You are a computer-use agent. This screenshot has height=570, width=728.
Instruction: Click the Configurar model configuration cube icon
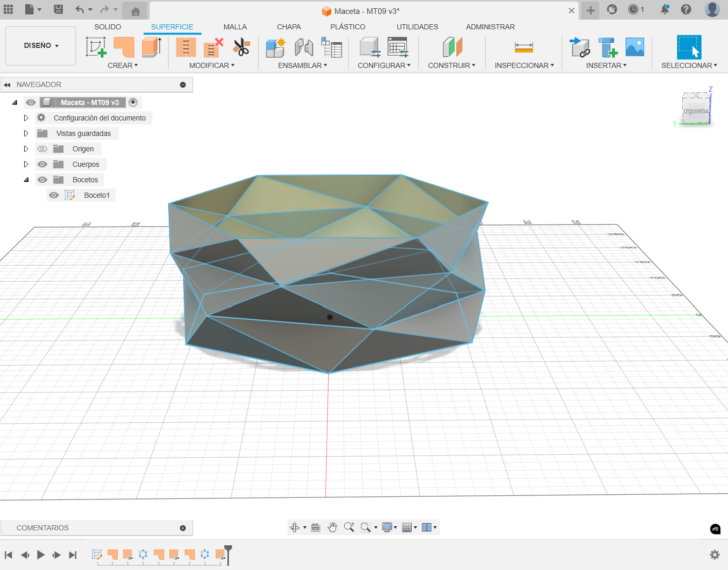click(369, 47)
